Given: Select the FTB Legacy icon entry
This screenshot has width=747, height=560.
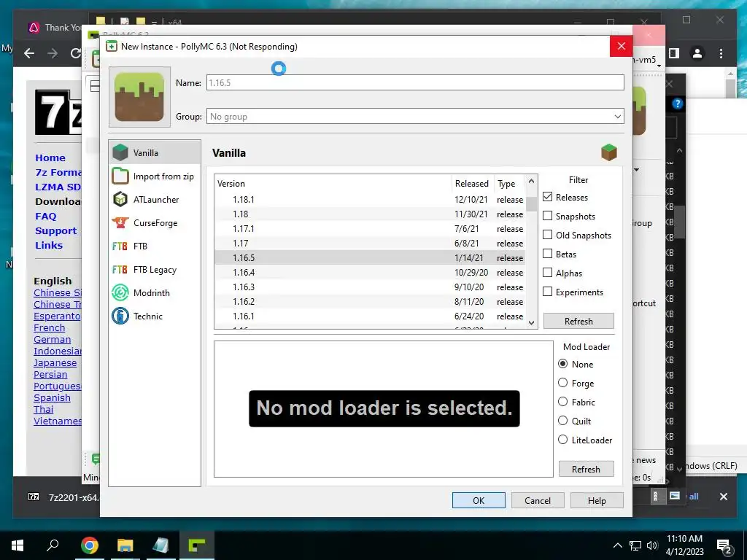Looking at the screenshot, I should (x=120, y=269).
